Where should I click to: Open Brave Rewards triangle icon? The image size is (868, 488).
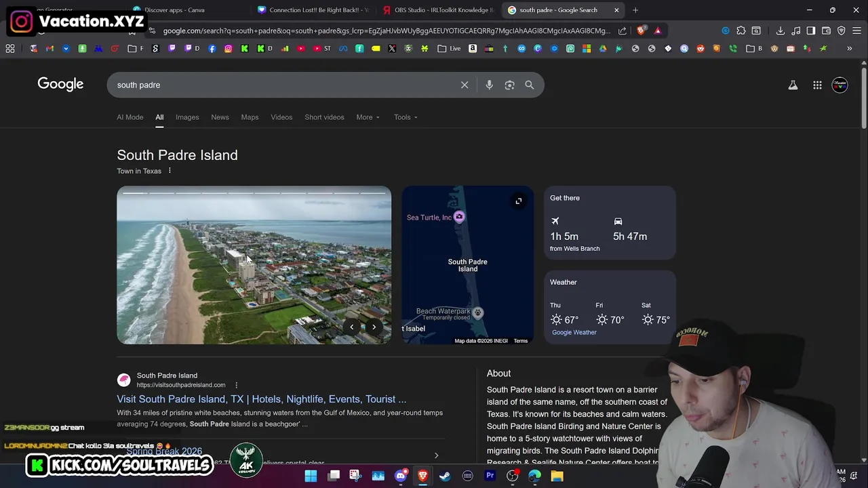click(x=658, y=30)
